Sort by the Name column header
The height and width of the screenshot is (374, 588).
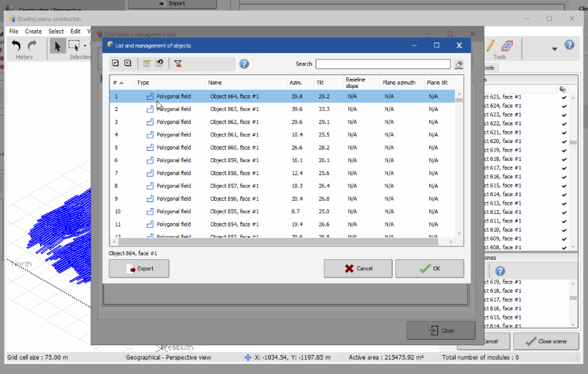pyautogui.click(x=246, y=83)
